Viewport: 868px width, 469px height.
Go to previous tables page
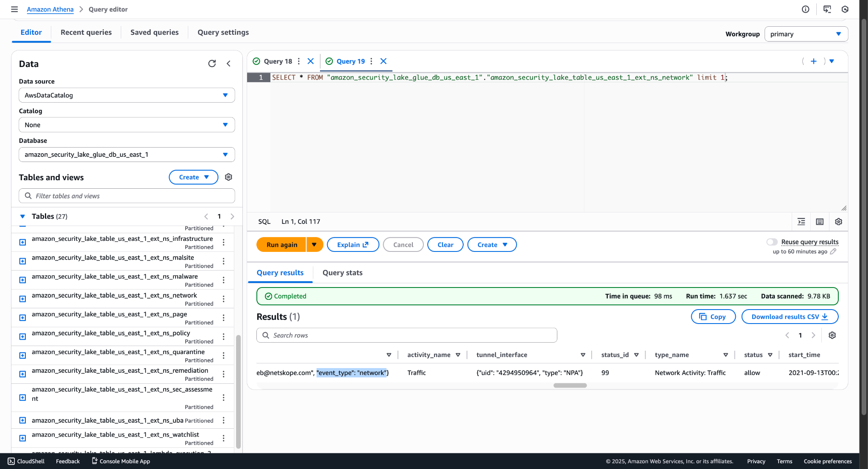click(206, 217)
